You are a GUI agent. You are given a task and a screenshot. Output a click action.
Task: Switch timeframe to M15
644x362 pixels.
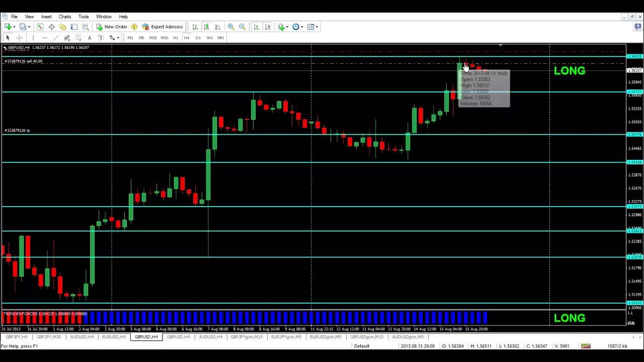(x=152, y=38)
